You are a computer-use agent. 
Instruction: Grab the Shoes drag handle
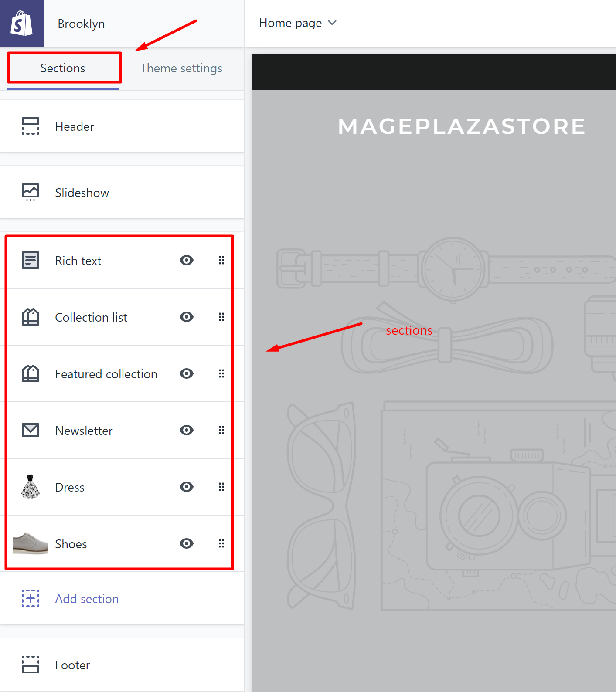[221, 543]
